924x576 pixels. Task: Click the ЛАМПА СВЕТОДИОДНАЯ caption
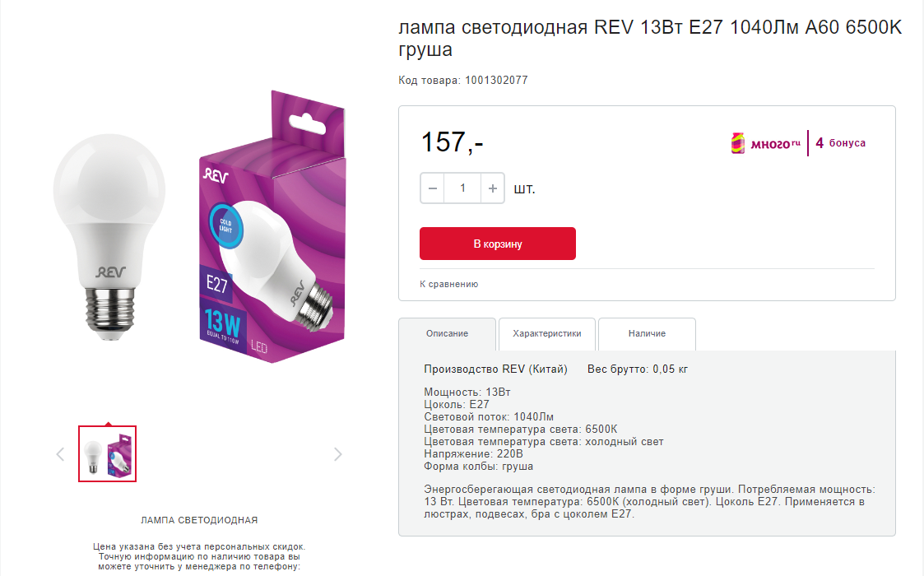(x=199, y=520)
